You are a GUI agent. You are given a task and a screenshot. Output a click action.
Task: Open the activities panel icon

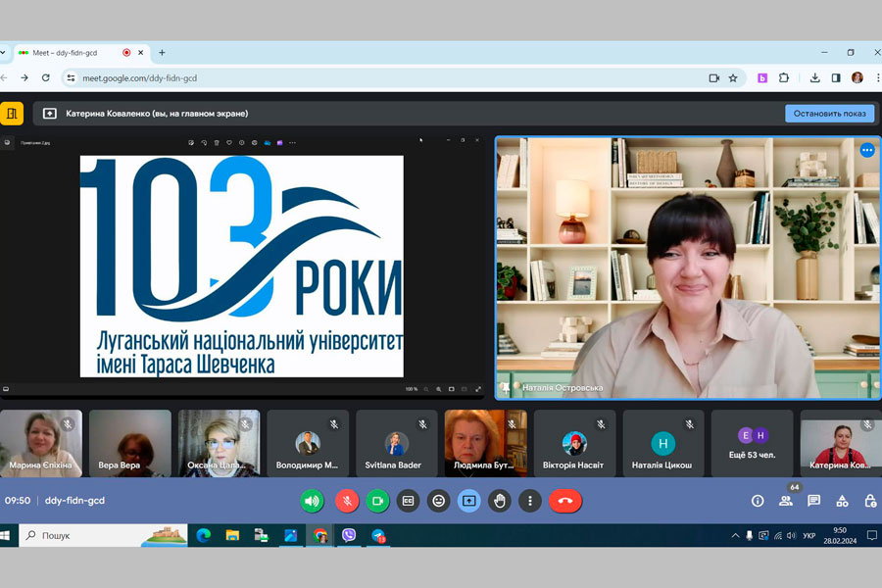click(x=842, y=501)
